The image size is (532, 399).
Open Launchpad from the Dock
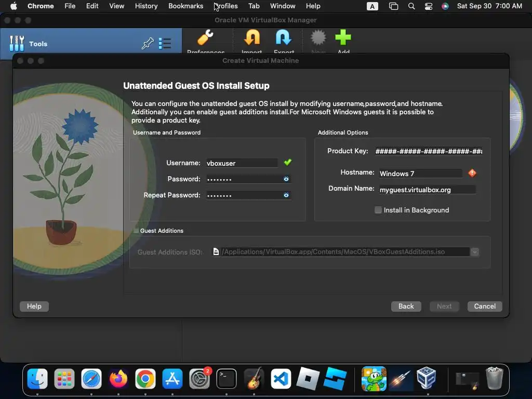[x=64, y=379]
